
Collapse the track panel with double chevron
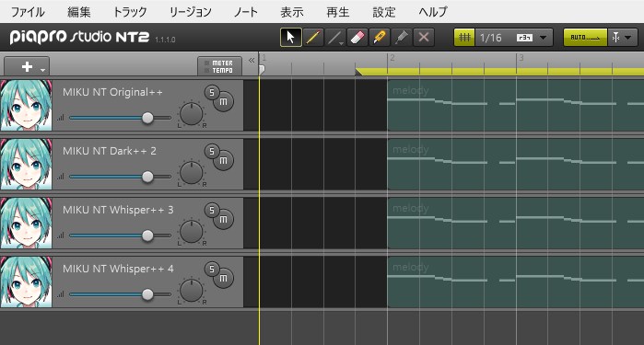pos(252,61)
